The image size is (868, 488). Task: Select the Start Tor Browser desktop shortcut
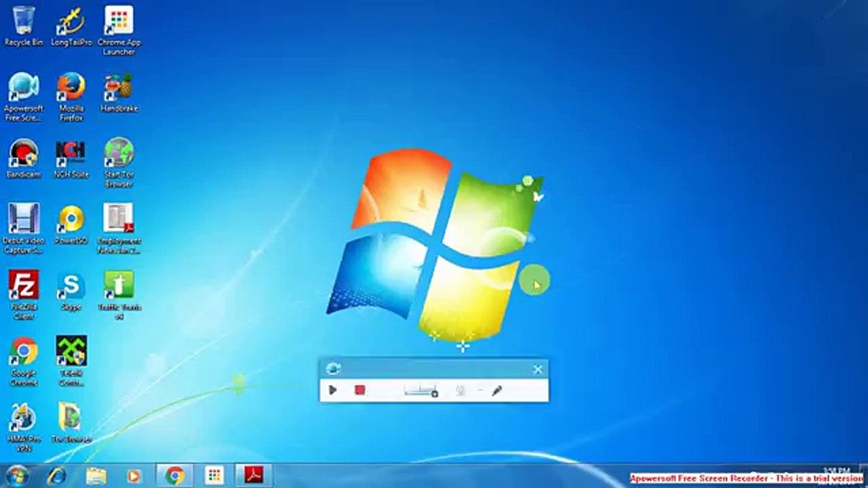tap(119, 163)
